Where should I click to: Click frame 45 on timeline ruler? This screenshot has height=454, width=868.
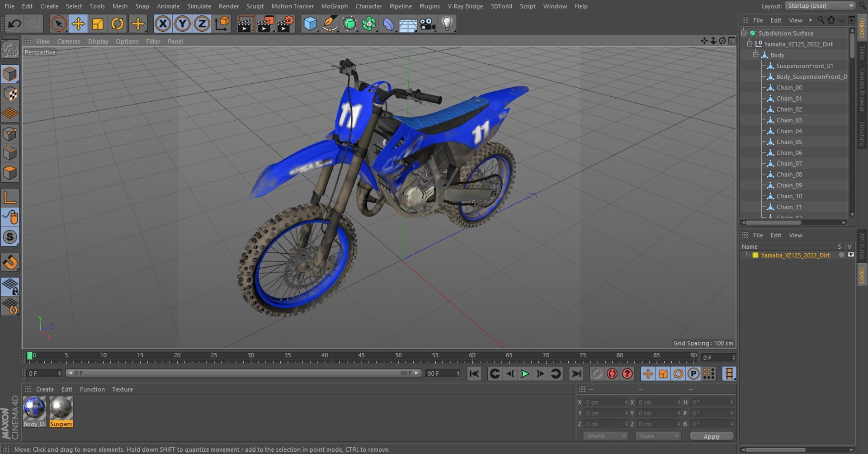click(361, 355)
